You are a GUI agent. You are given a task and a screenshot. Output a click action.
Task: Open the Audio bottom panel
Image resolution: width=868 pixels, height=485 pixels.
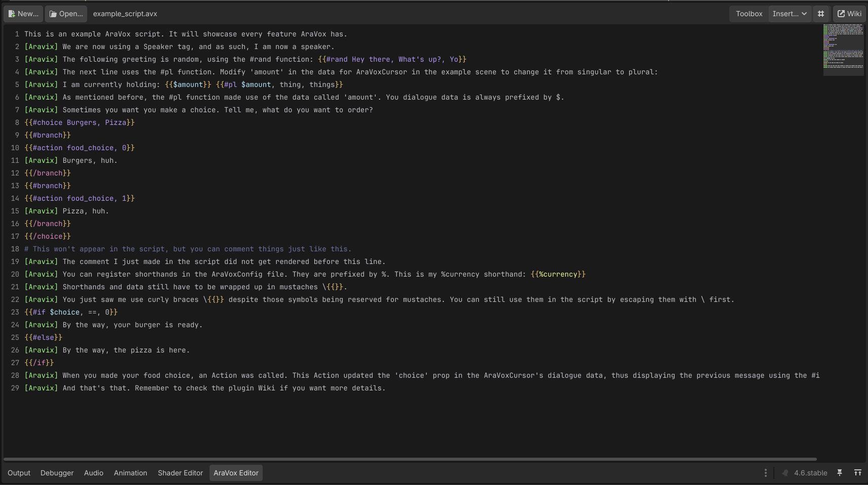pos(94,473)
